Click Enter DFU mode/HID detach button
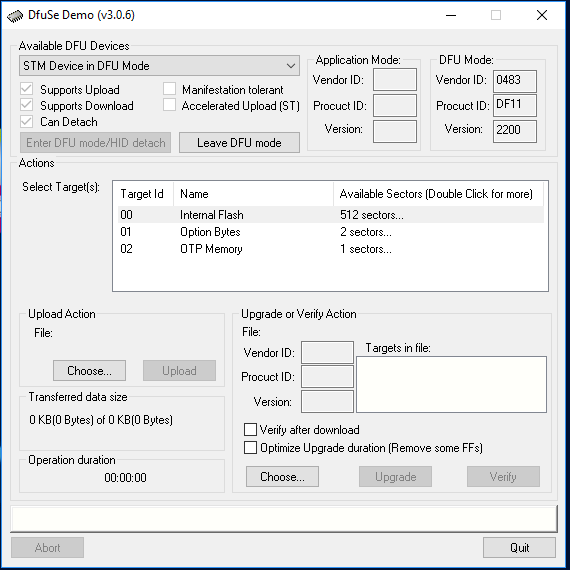Viewport: 570px width, 570px height. pyautogui.click(x=95, y=142)
